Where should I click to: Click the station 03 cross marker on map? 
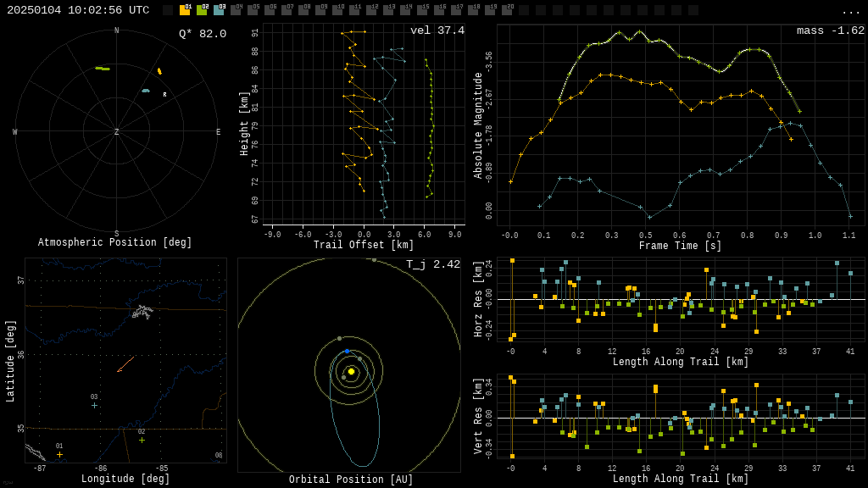[x=94, y=405]
